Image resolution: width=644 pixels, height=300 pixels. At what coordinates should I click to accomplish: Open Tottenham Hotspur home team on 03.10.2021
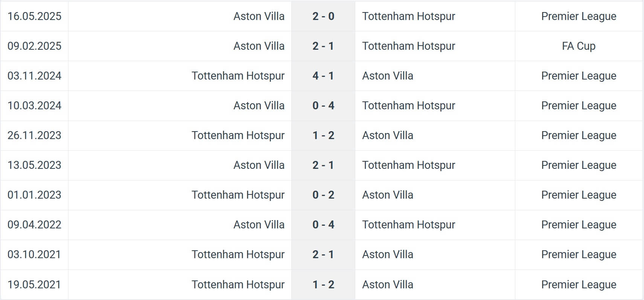tap(238, 254)
